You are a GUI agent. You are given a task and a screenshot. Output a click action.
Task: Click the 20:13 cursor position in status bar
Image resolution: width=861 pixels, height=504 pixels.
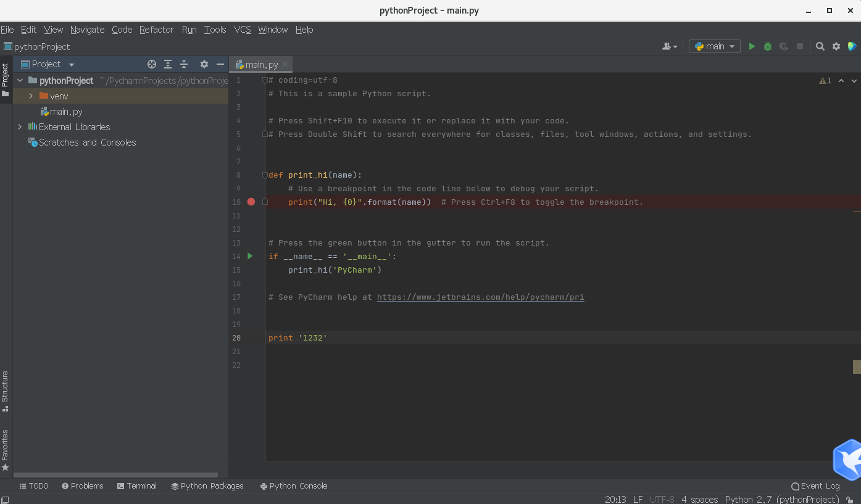pos(615,499)
